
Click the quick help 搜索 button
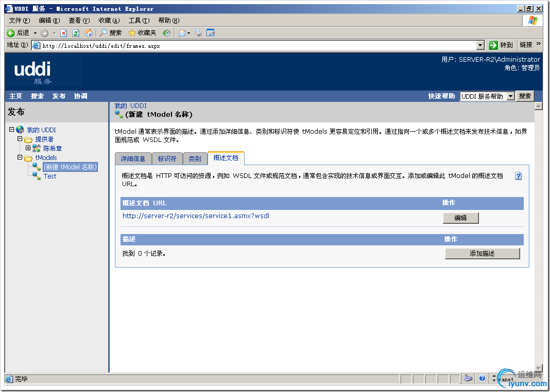click(x=525, y=96)
